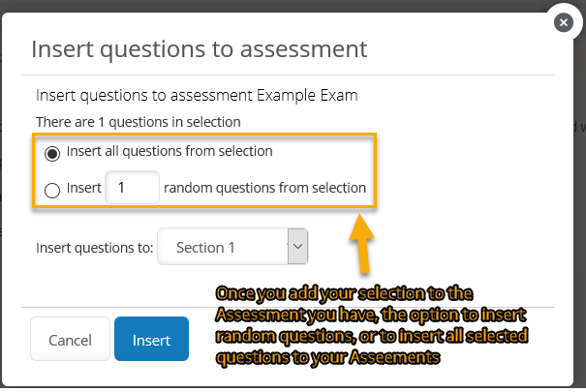This screenshot has width=586, height=392.
Task: Close the dialog with the X icon
Action: tap(563, 23)
